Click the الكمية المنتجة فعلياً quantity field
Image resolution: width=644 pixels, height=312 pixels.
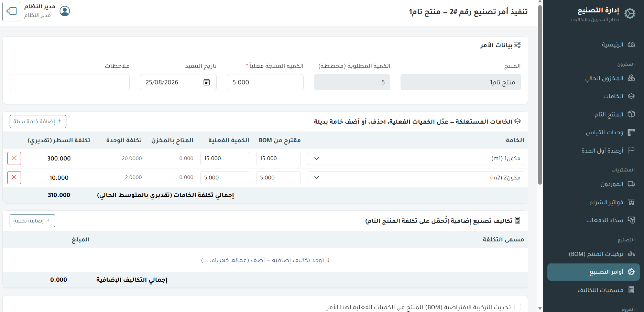pos(265,82)
